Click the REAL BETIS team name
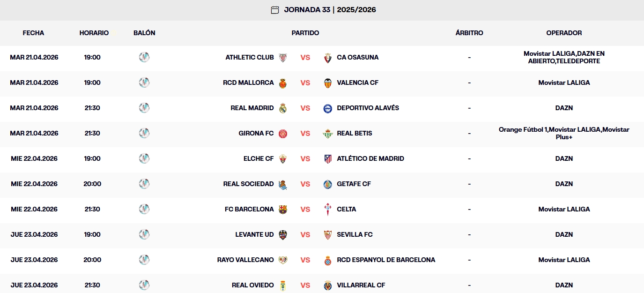 [354, 133]
